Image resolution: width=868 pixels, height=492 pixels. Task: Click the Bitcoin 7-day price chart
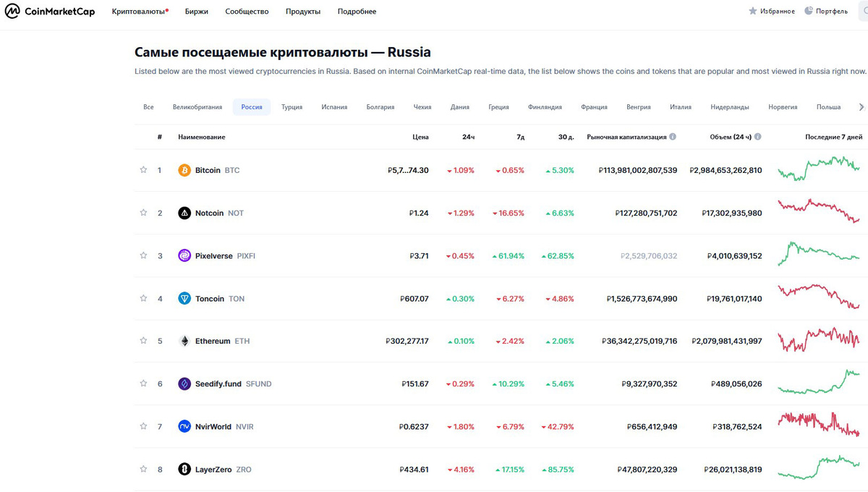(819, 169)
